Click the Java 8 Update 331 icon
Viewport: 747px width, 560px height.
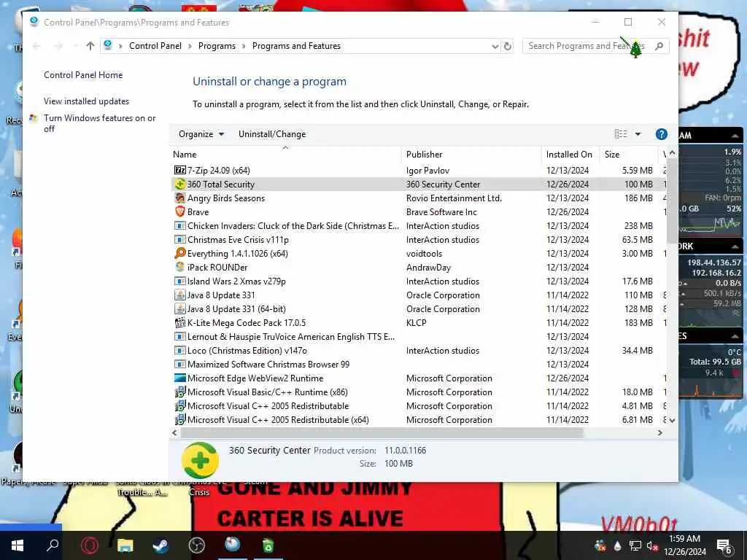point(179,295)
